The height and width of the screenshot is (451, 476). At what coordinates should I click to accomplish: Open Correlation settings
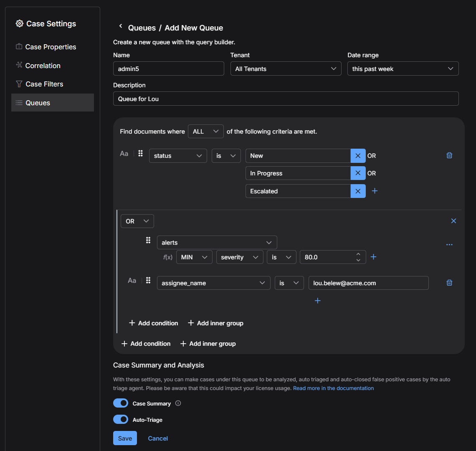point(53,66)
